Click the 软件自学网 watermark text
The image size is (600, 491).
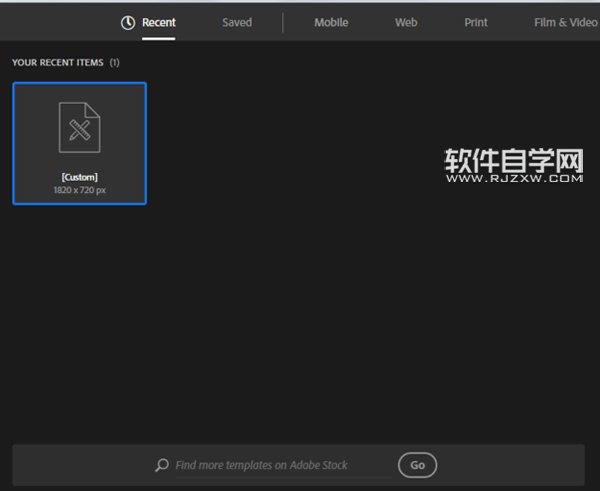pyautogui.click(x=513, y=160)
